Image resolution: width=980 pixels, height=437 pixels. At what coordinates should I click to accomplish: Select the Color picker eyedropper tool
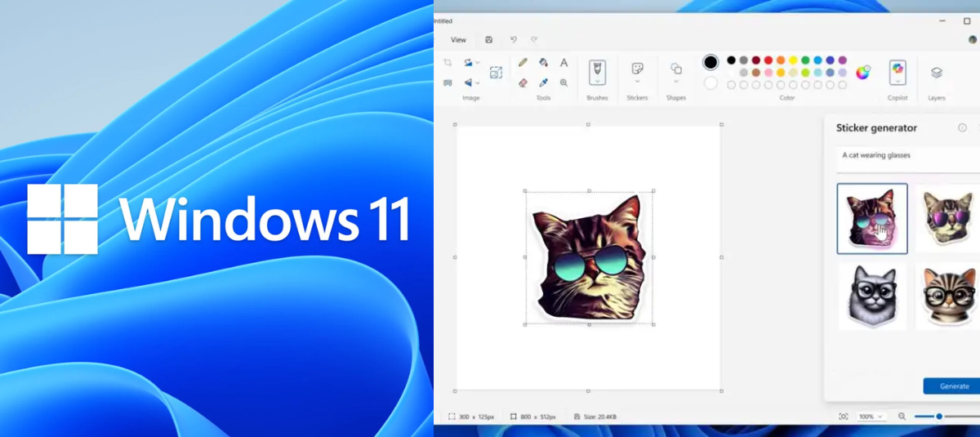(x=543, y=82)
